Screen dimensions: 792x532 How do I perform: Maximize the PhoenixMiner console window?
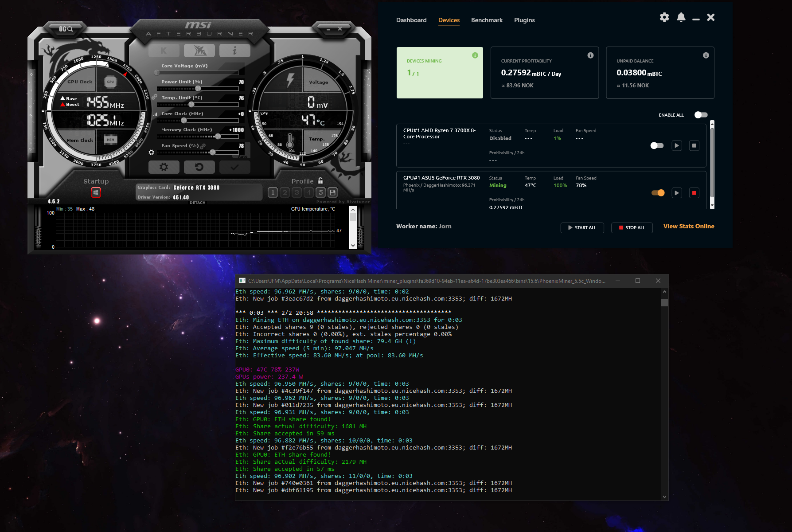point(638,281)
